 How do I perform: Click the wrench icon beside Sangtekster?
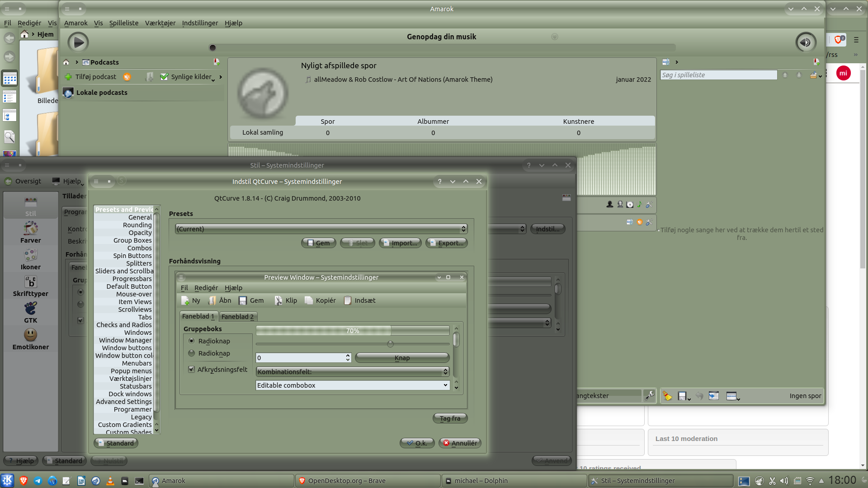[x=649, y=396]
